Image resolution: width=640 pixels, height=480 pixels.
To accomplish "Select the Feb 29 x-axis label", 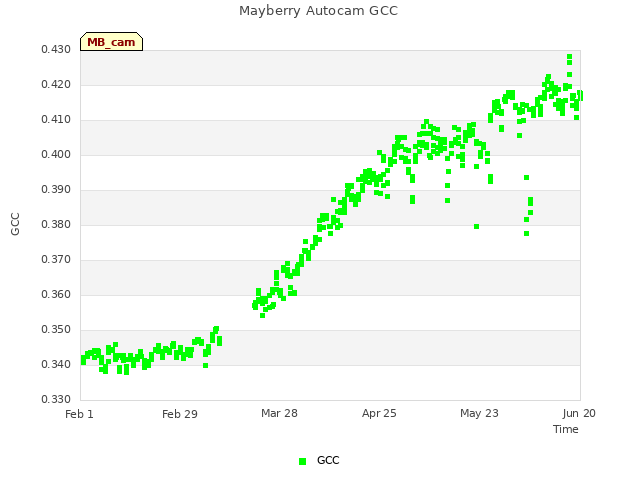I will 180,414.
